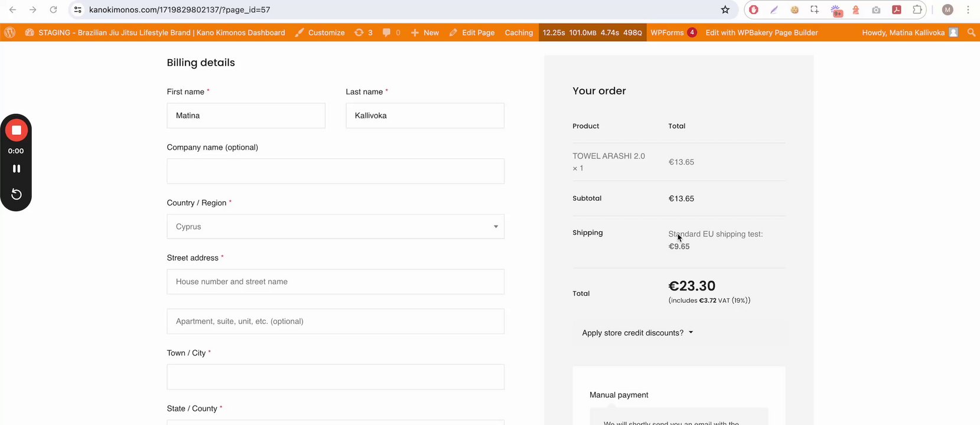This screenshot has height=425, width=980.
Task: Click Edit with WPBakery Page Builder
Action: pyautogui.click(x=761, y=32)
